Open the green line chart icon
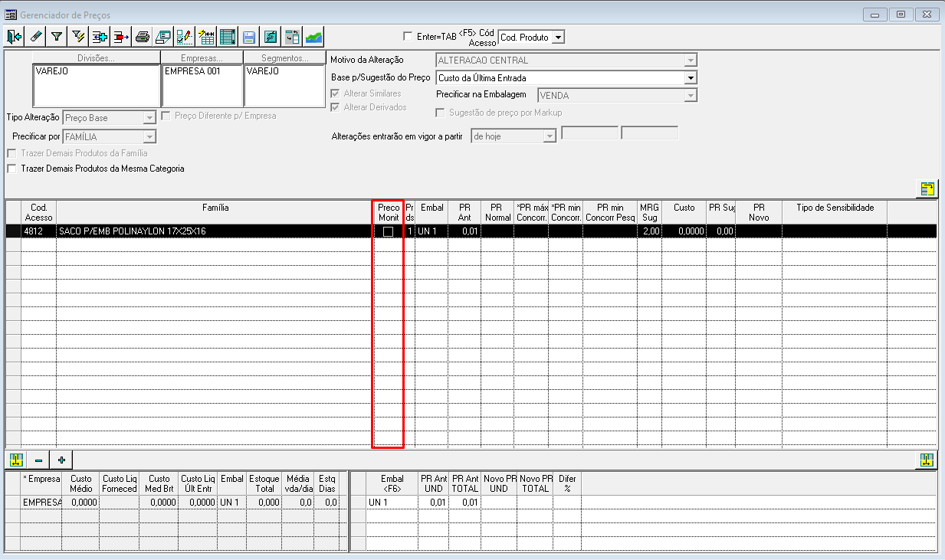 pos(313,36)
